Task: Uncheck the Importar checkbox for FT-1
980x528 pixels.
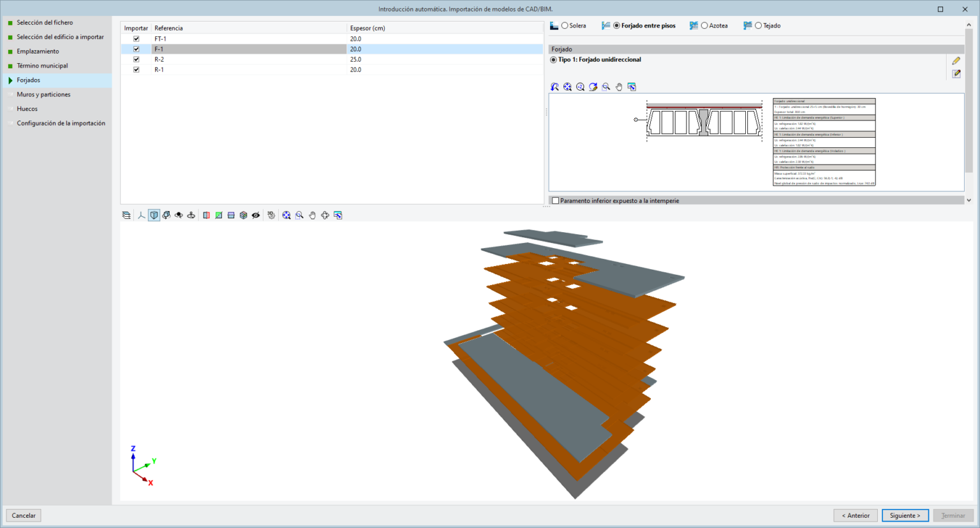Action: click(x=136, y=38)
